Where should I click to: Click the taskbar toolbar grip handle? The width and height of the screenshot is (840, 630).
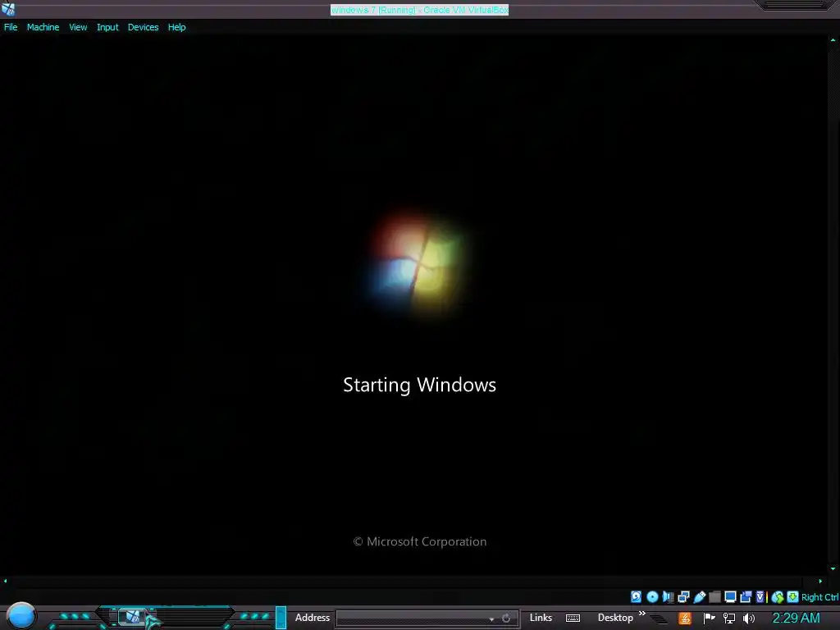(281, 618)
